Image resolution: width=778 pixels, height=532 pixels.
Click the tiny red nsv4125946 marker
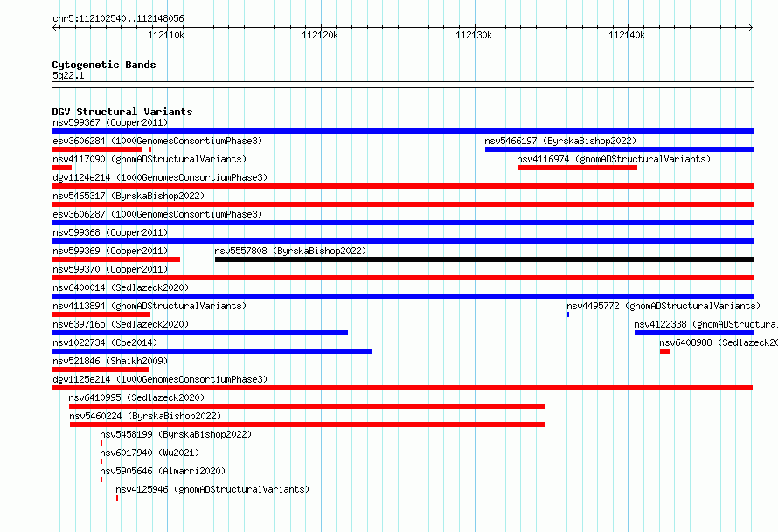pyautogui.click(x=117, y=498)
